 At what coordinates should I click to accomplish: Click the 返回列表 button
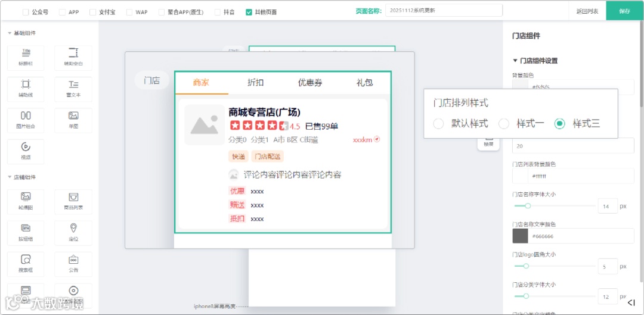click(x=587, y=11)
